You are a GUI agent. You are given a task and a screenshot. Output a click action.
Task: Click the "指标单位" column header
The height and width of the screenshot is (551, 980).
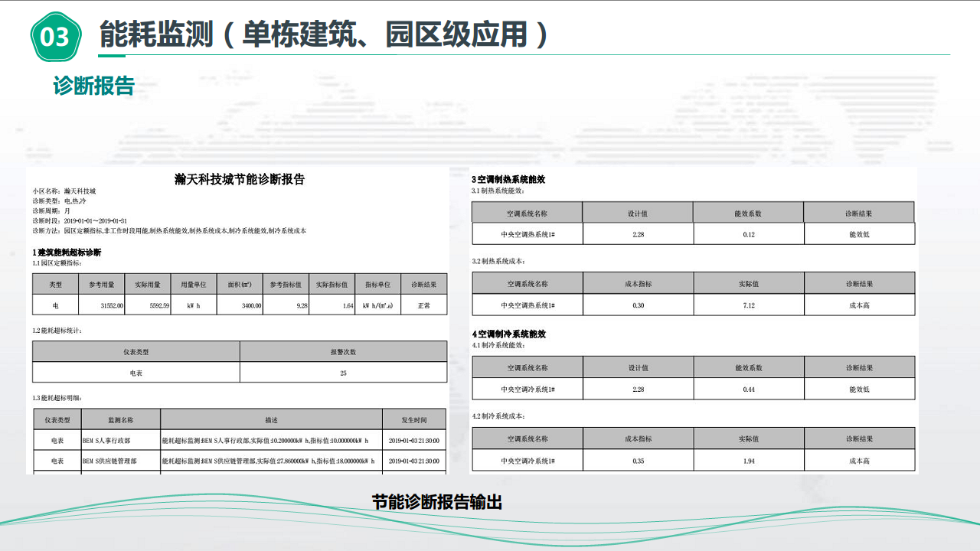[x=377, y=284]
